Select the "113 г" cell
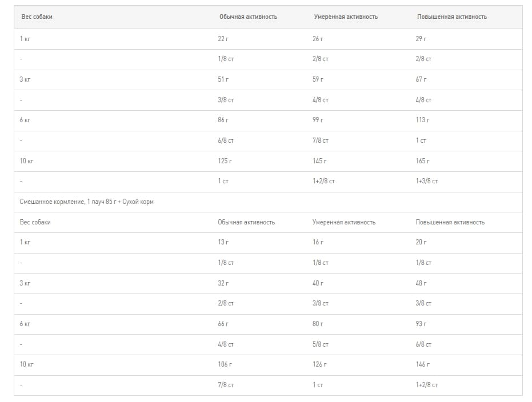 (422, 120)
